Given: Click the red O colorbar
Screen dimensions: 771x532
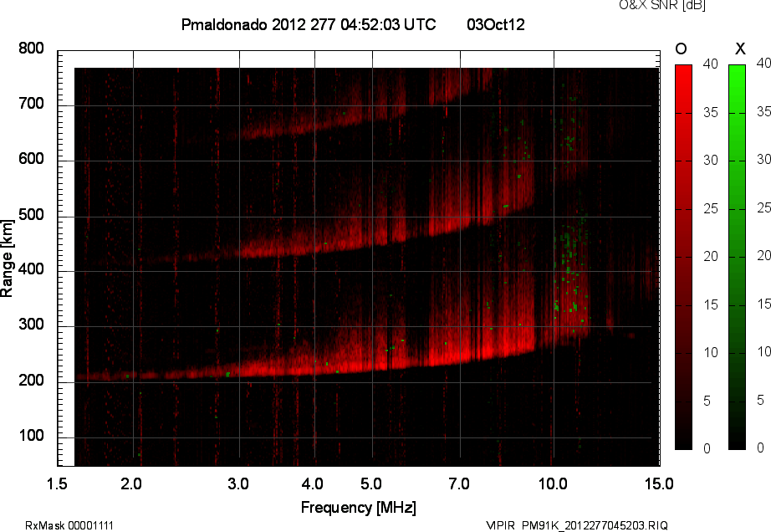Looking at the screenshot, I should pyautogui.click(x=683, y=257).
